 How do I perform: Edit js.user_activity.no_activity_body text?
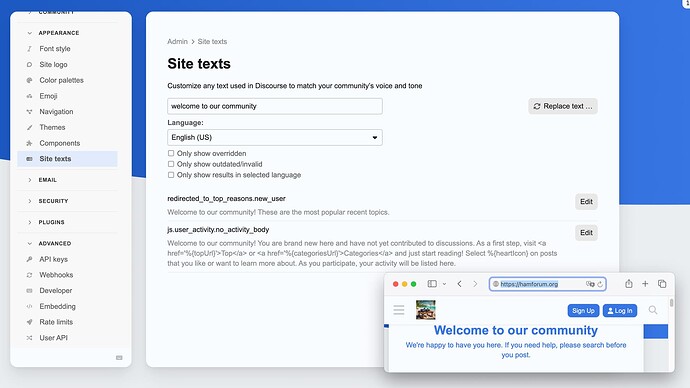tap(586, 233)
